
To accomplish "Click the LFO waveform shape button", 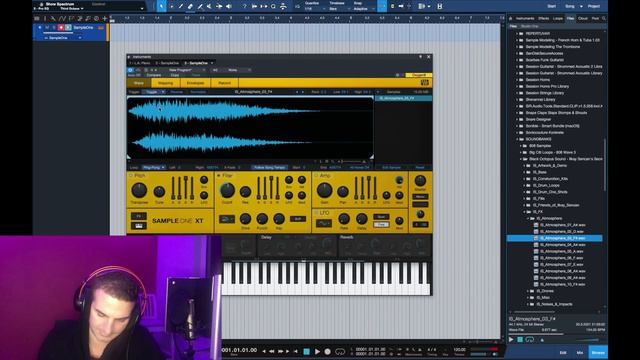I will [x=324, y=224].
